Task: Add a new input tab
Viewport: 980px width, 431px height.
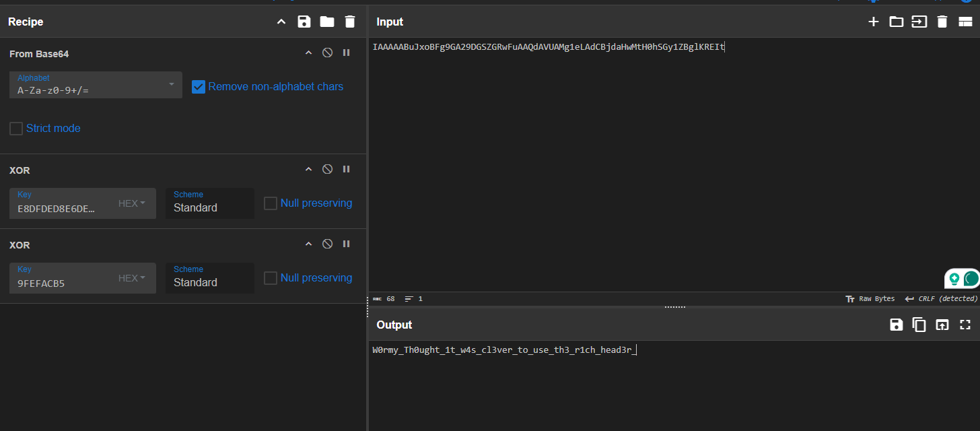Action: click(874, 22)
